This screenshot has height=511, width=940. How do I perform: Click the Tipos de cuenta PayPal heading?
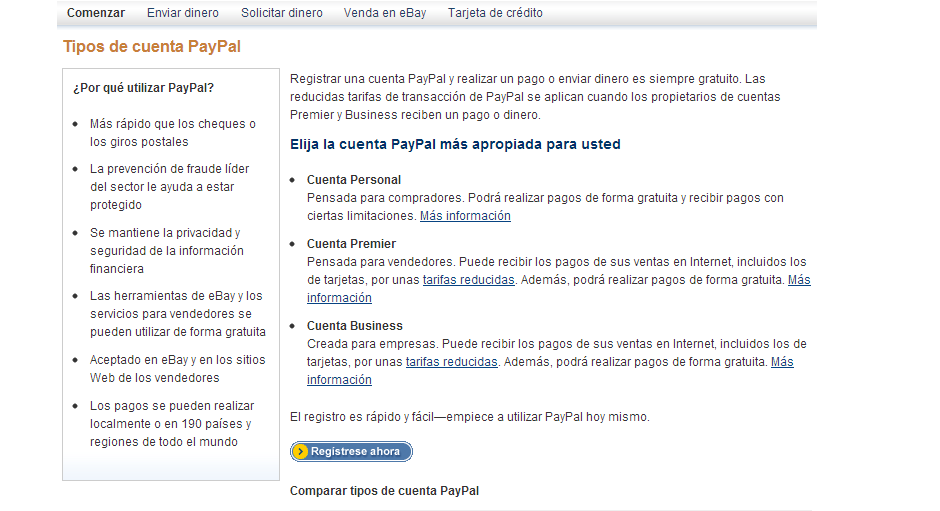[x=152, y=47]
